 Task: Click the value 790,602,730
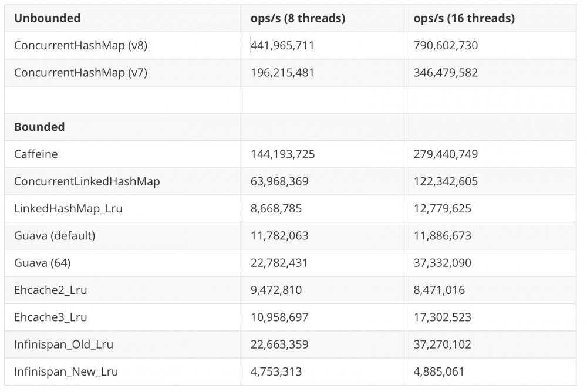coord(446,45)
